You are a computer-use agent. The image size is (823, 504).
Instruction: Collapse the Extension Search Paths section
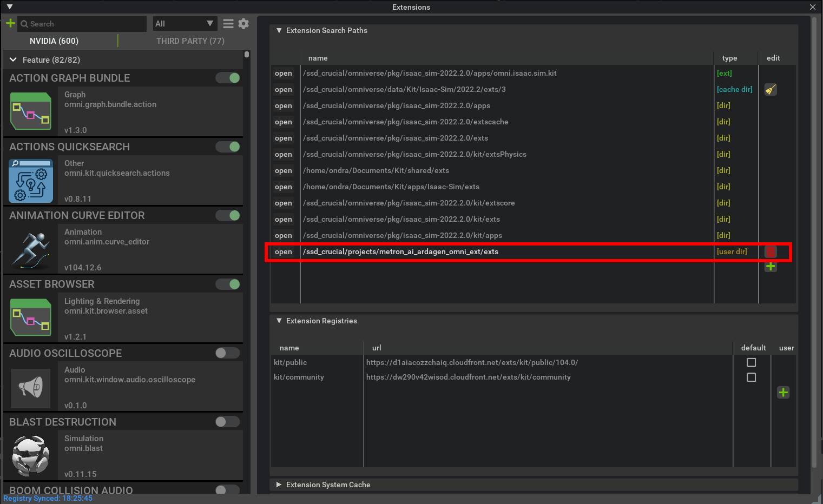coord(279,30)
